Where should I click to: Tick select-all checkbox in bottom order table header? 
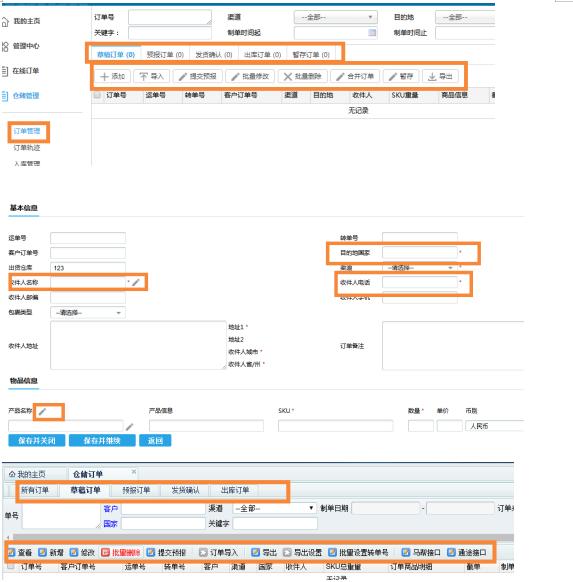point(10,566)
